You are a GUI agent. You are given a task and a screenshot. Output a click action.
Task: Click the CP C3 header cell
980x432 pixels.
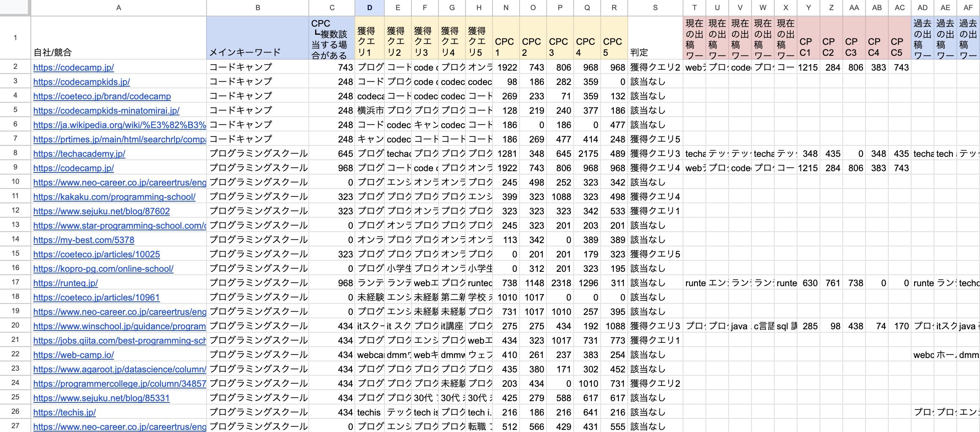point(854,38)
